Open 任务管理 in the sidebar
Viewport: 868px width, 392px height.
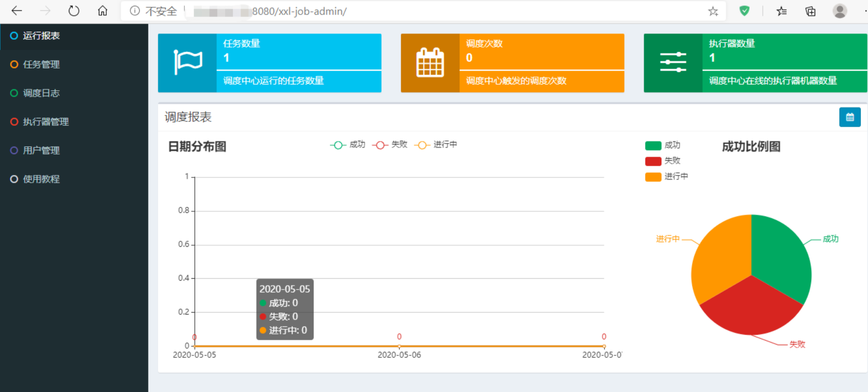74,64
